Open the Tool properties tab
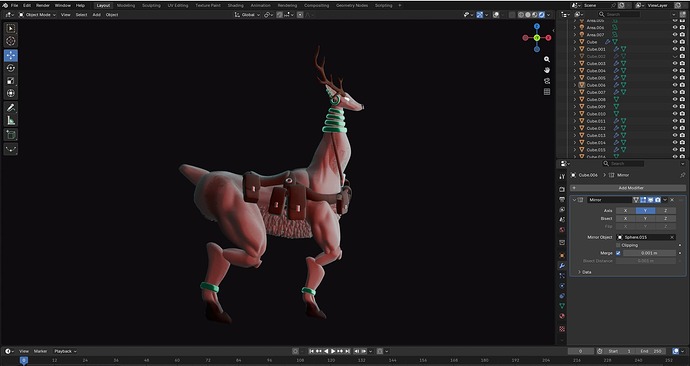Viewport: 690px width, 366px height. pos(562,176)
